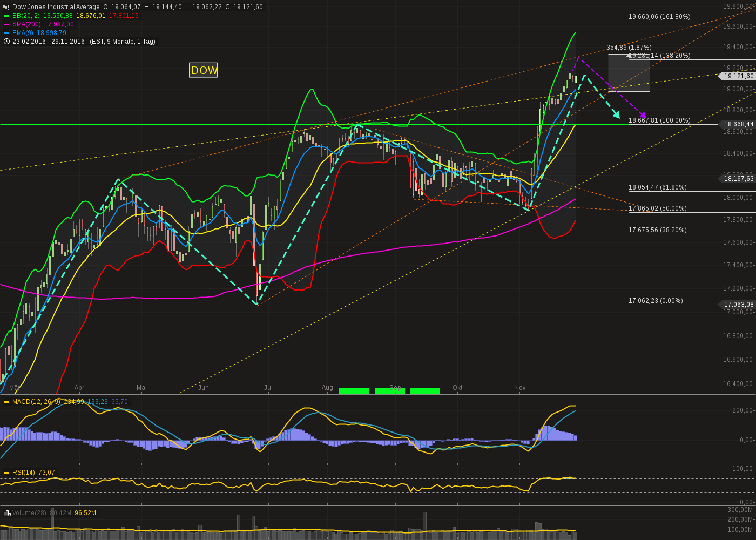Viewport: 756px width, 540px height.
Task: Click the 17.865,02 (50.00%) Fibonacci label
Action: pyautogui.click(x=658, y=208)
